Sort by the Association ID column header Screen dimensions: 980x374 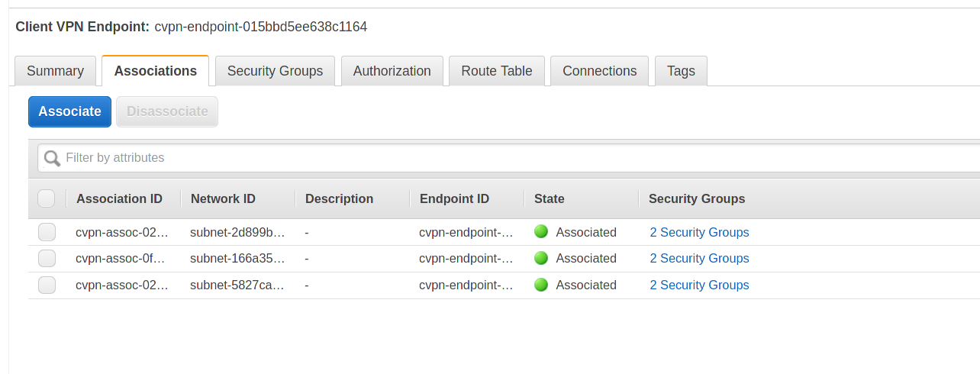pyautogui.click(x=119, y=198)
